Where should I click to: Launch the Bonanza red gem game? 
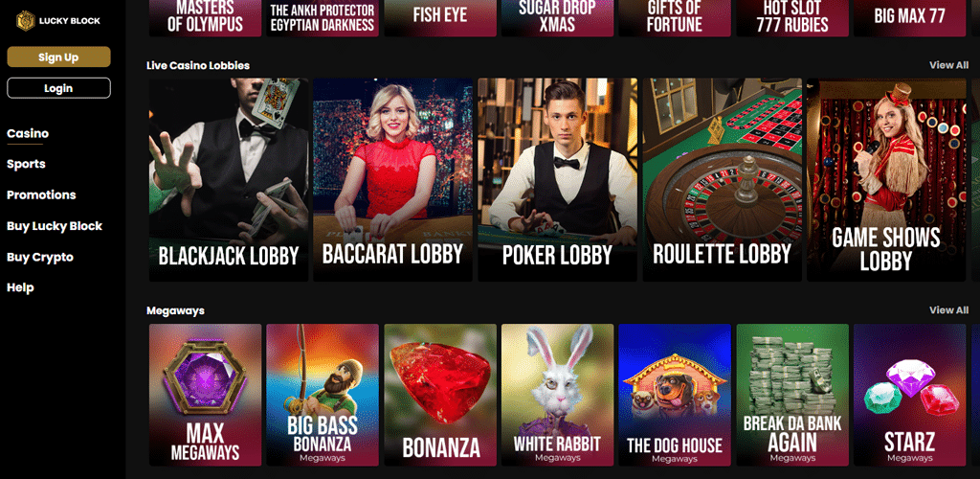(x=440, y=395)
